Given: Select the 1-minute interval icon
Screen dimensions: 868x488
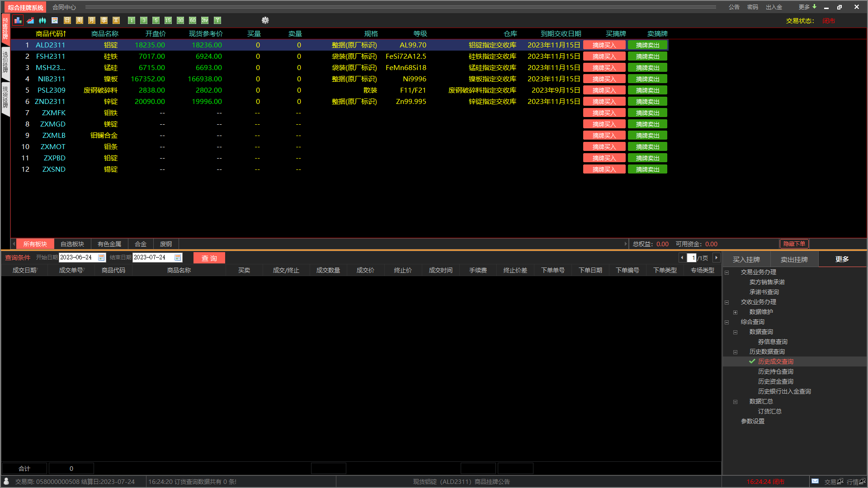Looking at the screenshot, I should pyautogui.click(x=132, y=20).
